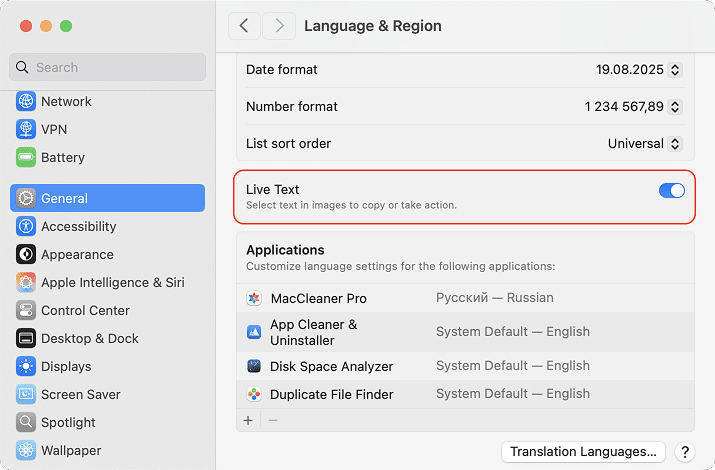Click the App Cleaner & Uninstaller icon
The height and width of the screenshot is (470, 715).
click(x=254, y=332)
